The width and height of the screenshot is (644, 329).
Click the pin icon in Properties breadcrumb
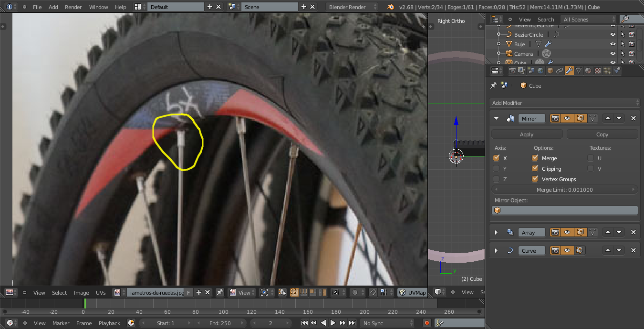coord(494,86)
